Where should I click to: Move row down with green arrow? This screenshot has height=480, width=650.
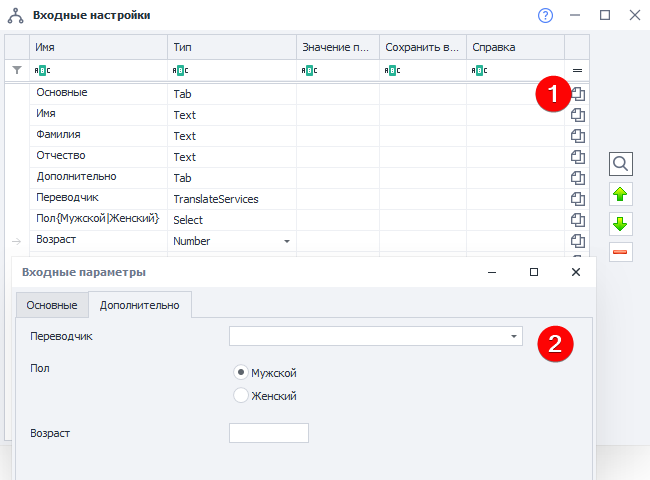[620, 223]
